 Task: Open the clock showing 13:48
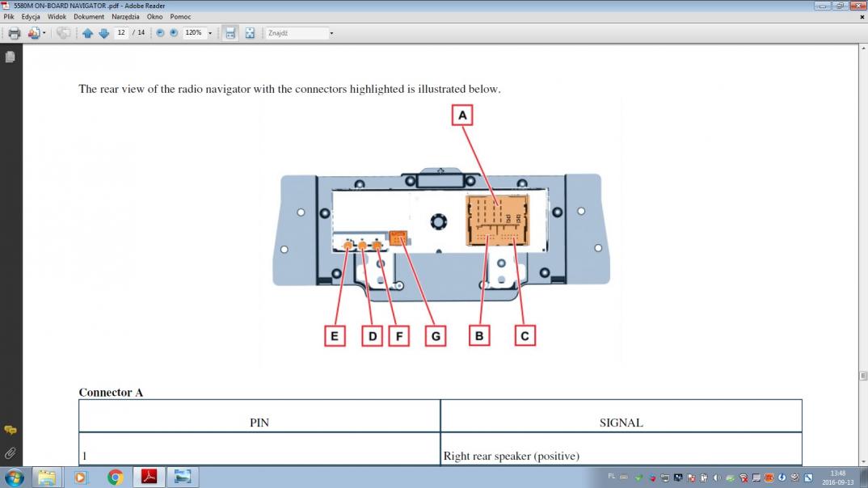pos(837,477)
